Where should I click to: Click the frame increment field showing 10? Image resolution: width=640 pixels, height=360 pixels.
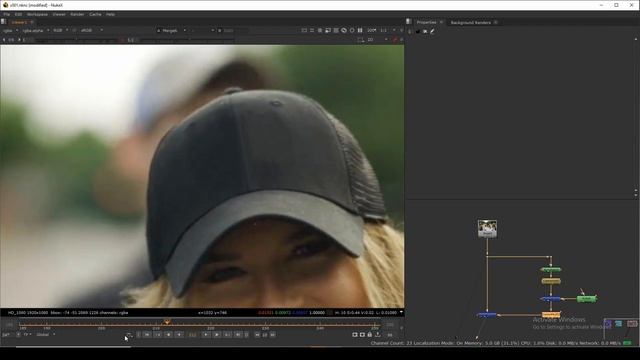[x=265, y=335]
